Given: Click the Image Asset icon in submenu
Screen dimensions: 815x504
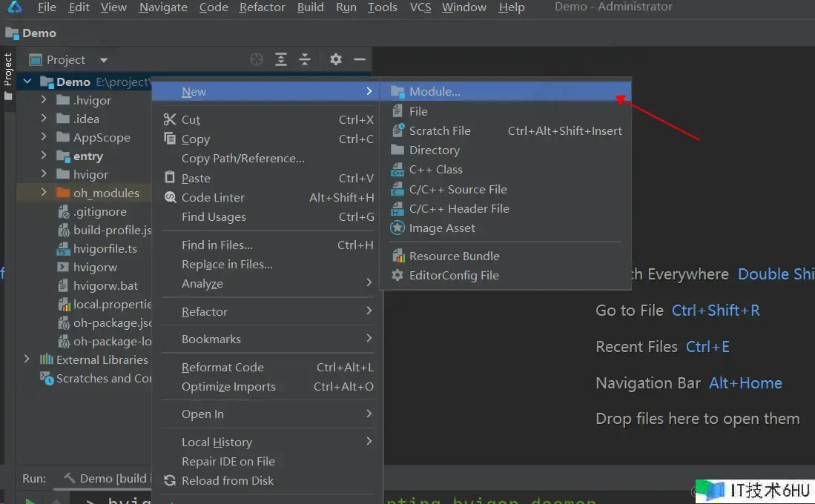Looking at the screenshot, I should [x=397, y=228].
